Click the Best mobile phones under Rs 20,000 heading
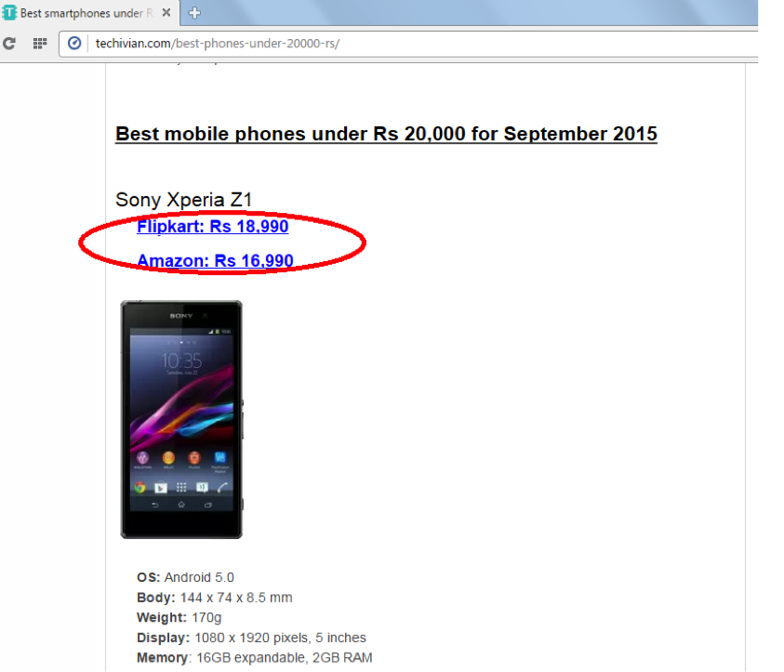The width and height of the screenshot is (784, 672). tap(386, 134)
